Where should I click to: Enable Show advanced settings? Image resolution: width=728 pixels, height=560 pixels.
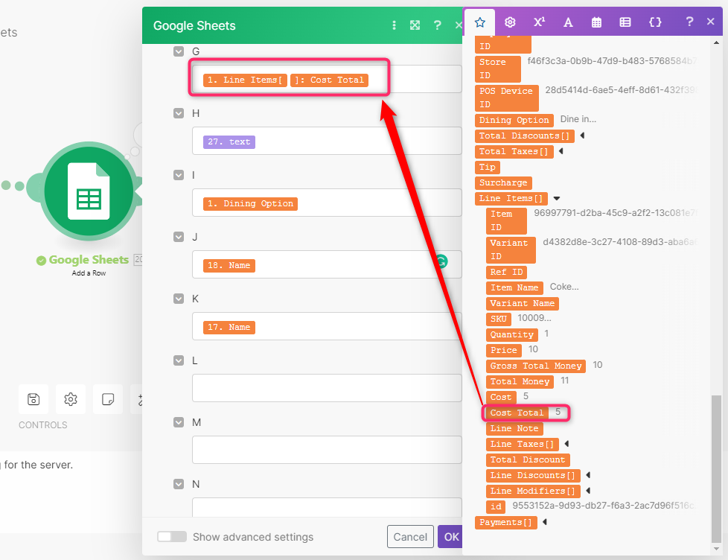click(171, 536)
